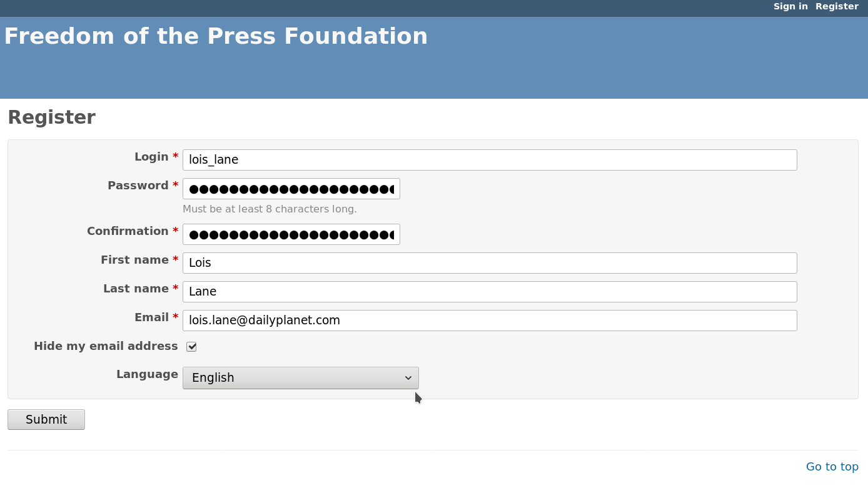Click the 'Must be at least 8 characters long.' hint
This screenshot has height=488, width=868.
[270, 209]
